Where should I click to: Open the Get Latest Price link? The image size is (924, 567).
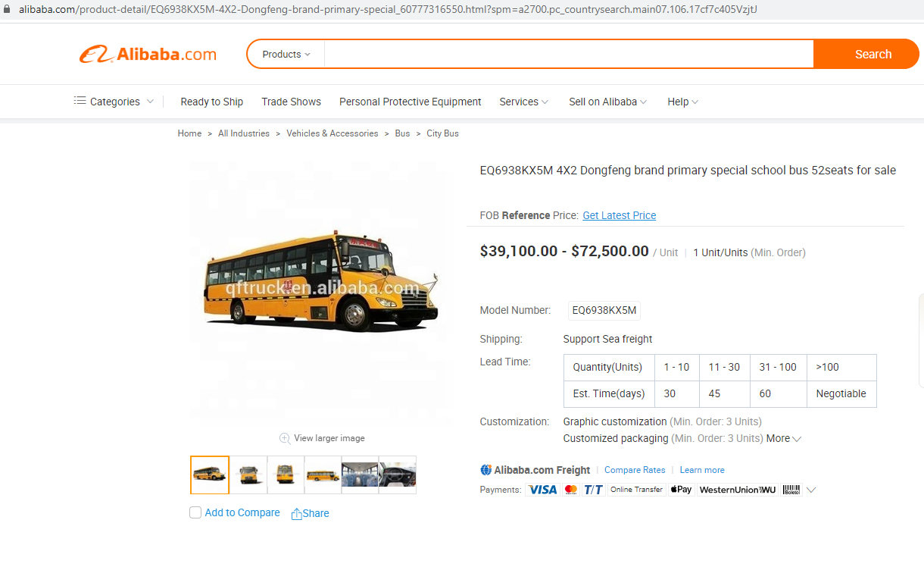pyautogui.click(x=620, y=215)
